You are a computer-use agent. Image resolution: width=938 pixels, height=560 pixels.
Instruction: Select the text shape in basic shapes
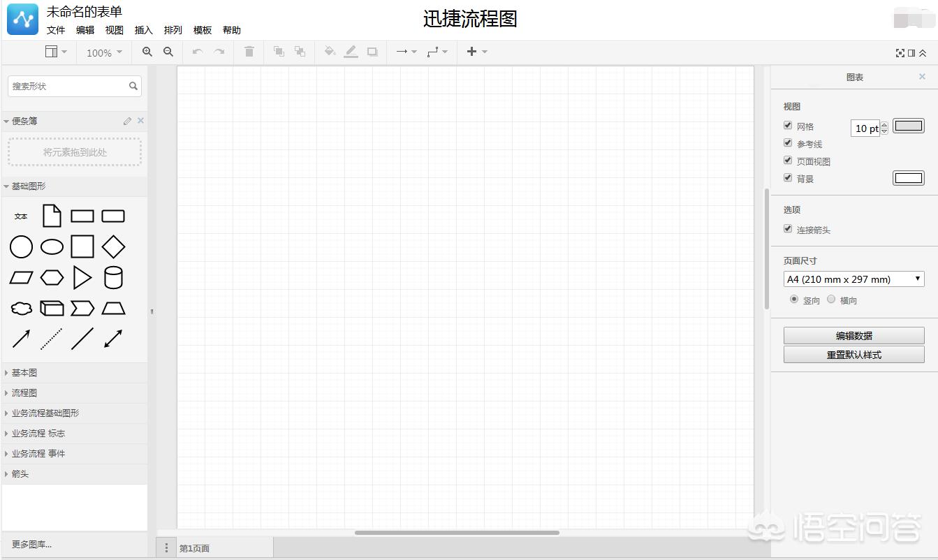tap(21, 216)
